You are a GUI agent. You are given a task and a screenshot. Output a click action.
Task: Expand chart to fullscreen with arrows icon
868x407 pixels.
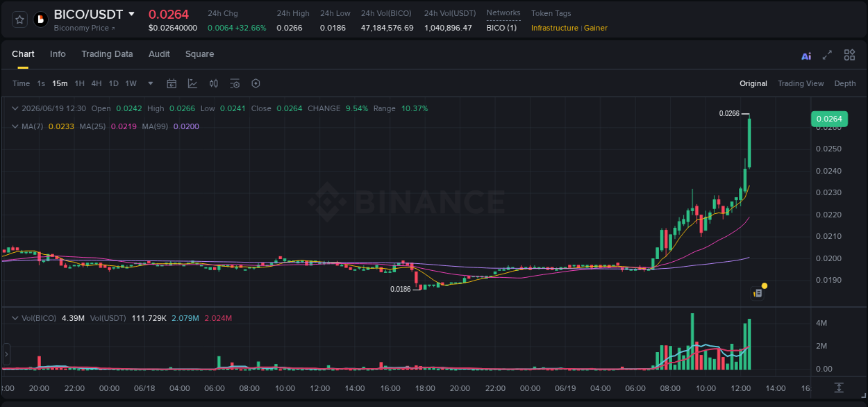[827, 55]
